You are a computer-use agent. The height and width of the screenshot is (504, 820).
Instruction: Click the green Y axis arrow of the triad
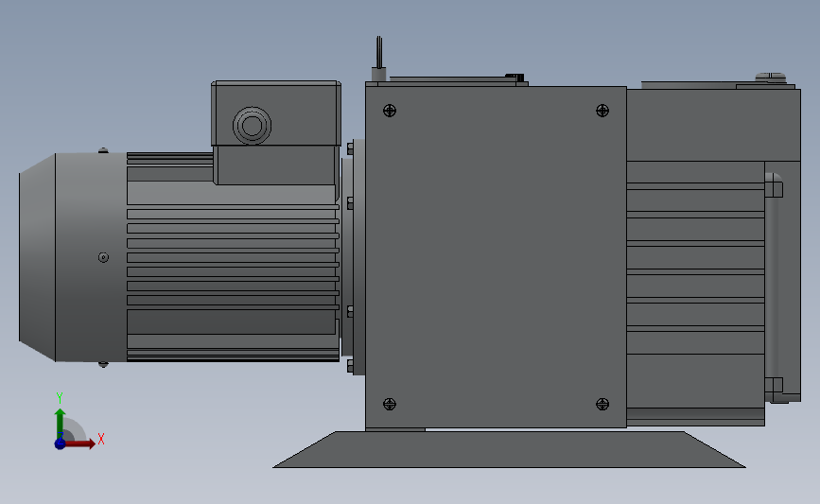click(61, 425)
